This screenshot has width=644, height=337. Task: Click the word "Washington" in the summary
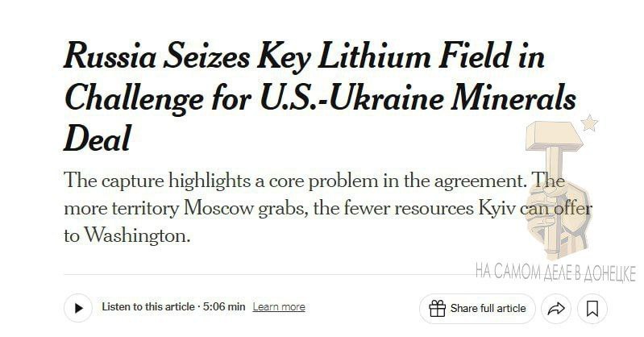[x=138, y=236]
